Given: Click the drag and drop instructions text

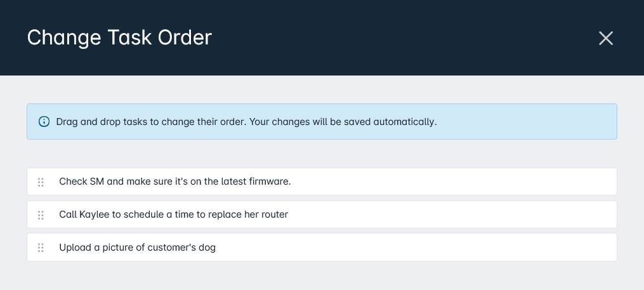Looking at the screenshot, I should pos(246,122).
